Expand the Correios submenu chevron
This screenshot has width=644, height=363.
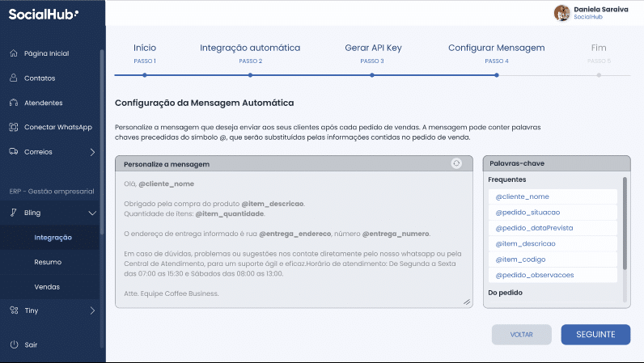point(92,152)
